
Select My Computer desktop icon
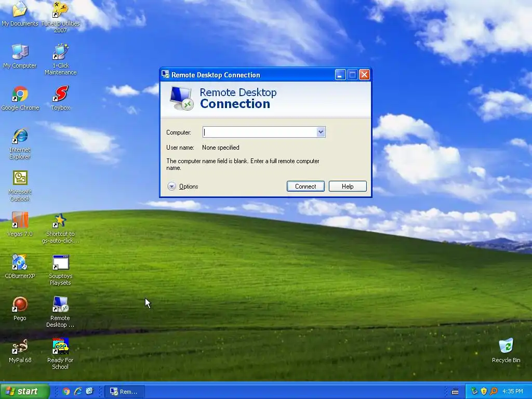[x=20, y=56]
